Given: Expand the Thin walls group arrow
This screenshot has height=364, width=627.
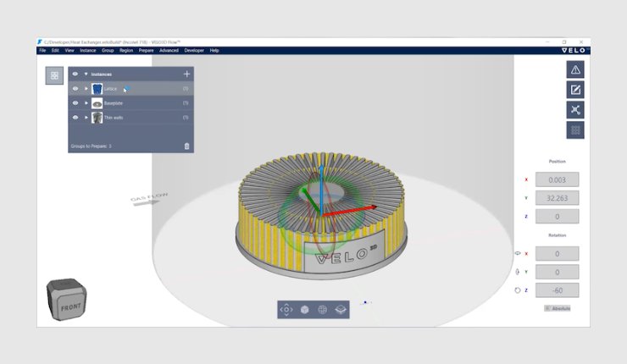Looking at the screenshot, I should coord(86,118).
